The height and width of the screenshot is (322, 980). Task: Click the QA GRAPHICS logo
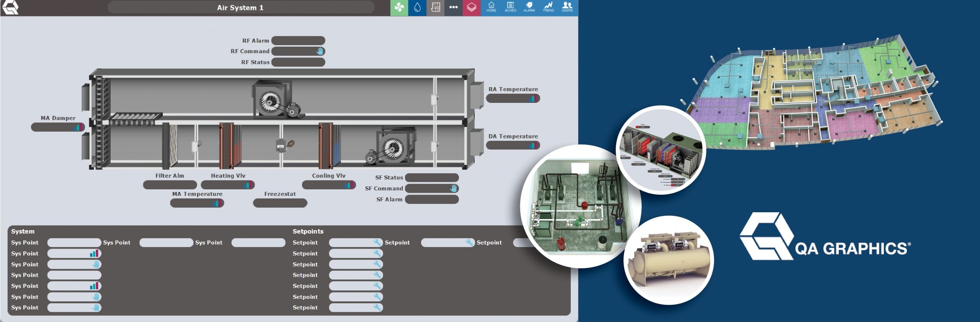click(x=825, y=237)
